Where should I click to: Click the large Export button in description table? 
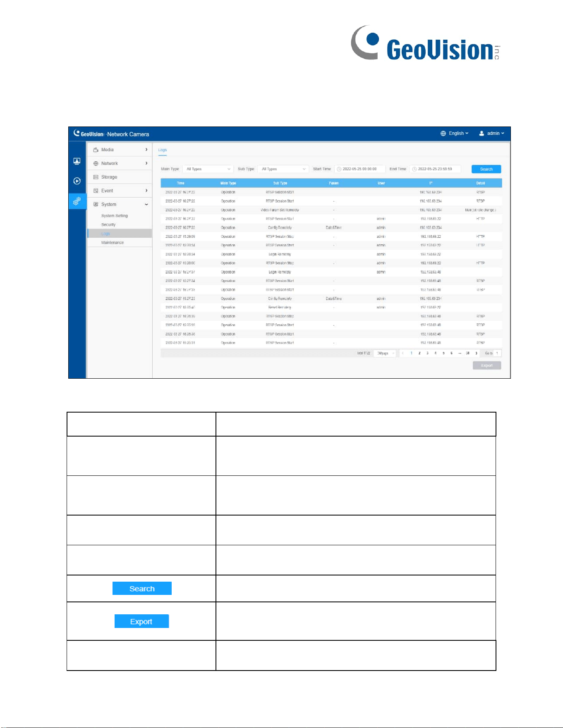pyautogui.click(x=141, y=621)
